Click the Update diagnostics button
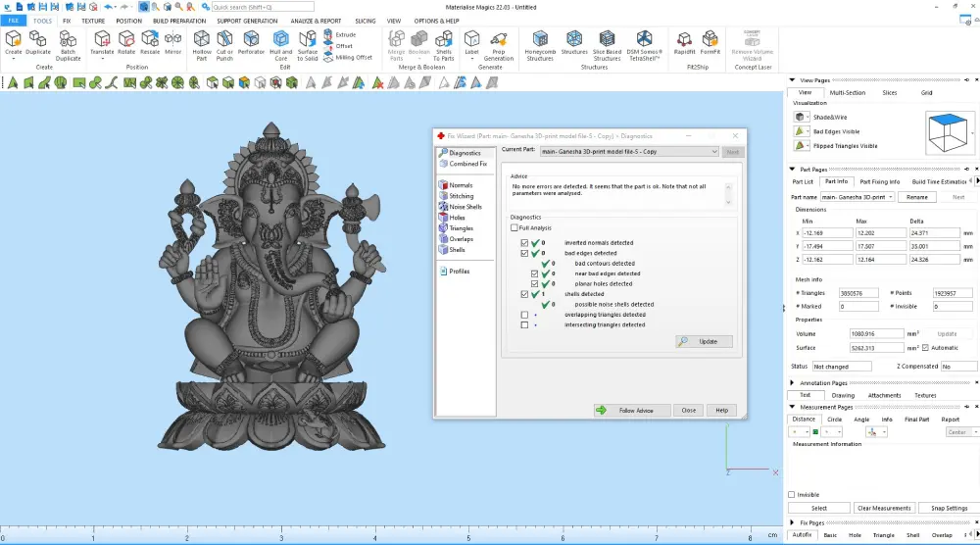Image resolution: width=980 pixels, height=545 pixels. click(704, 342)
